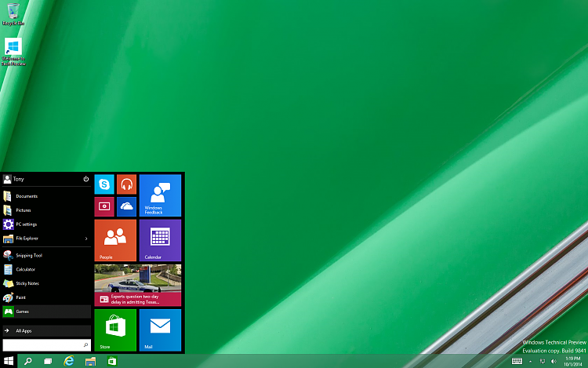Open Search from the taskbar
Viewport: 588px width, 368px height.
(27, 361)
